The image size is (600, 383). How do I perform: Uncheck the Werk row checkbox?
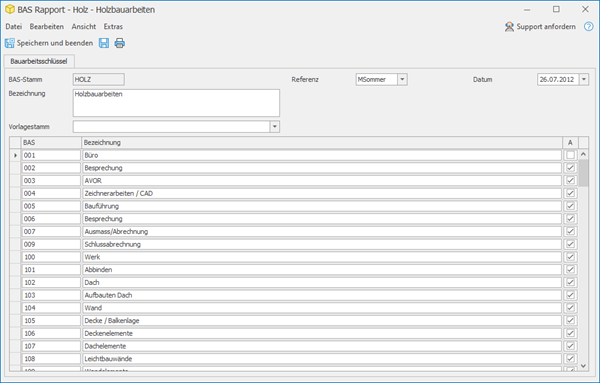[571, 257]
